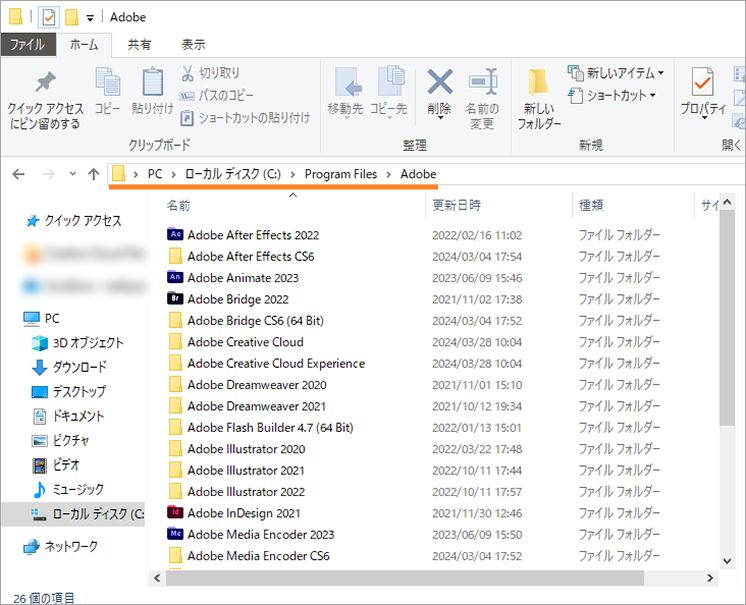Open Music (ミュージック) in the sidebar

tap(68, 489)
